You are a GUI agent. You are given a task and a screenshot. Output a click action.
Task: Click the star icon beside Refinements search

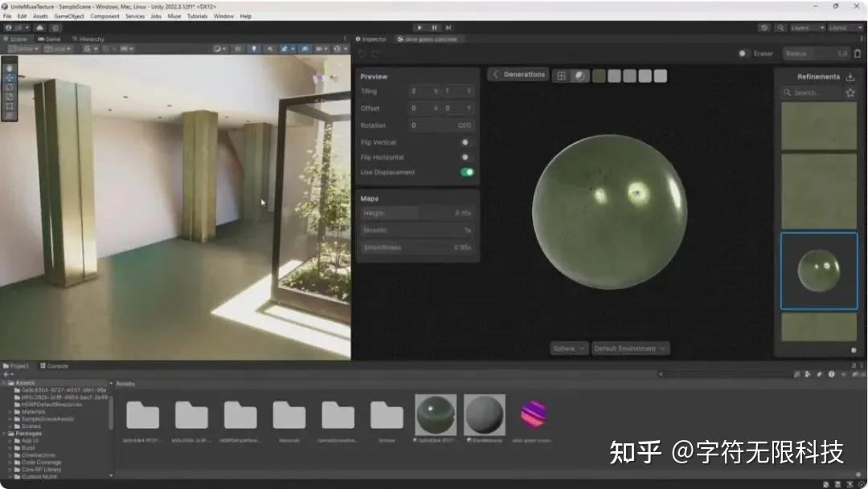click(x=850, y=92)
